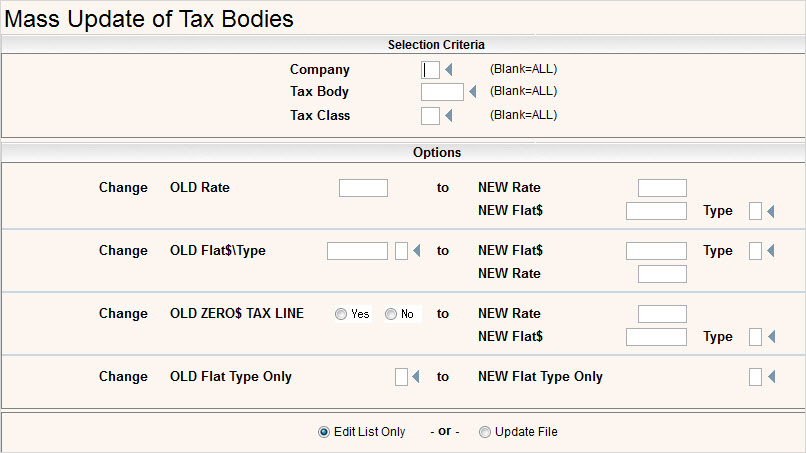Click the OLD Flat$ amount input field
The width and height of the screenshot is (806, 453).
(x=357, y=251)
